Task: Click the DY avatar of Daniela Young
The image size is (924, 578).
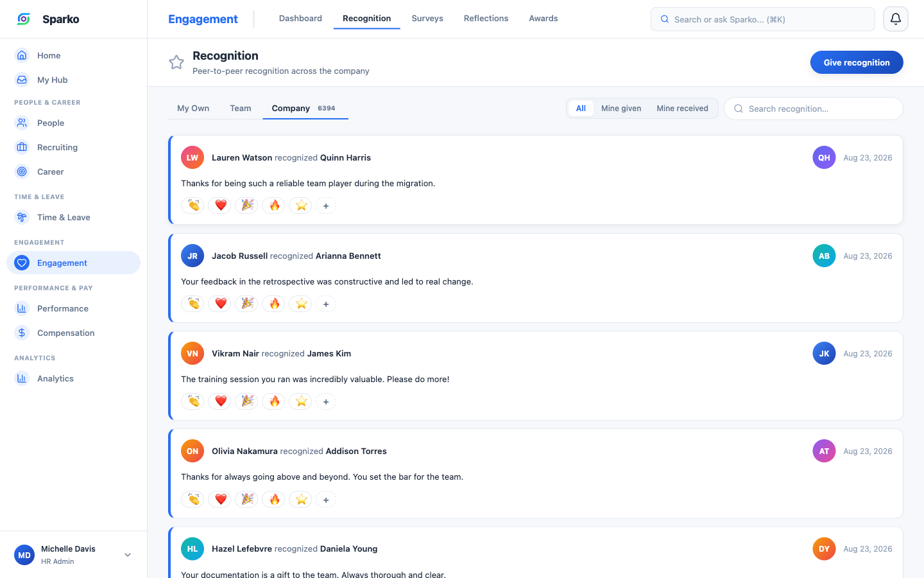Action: [824, 548]
